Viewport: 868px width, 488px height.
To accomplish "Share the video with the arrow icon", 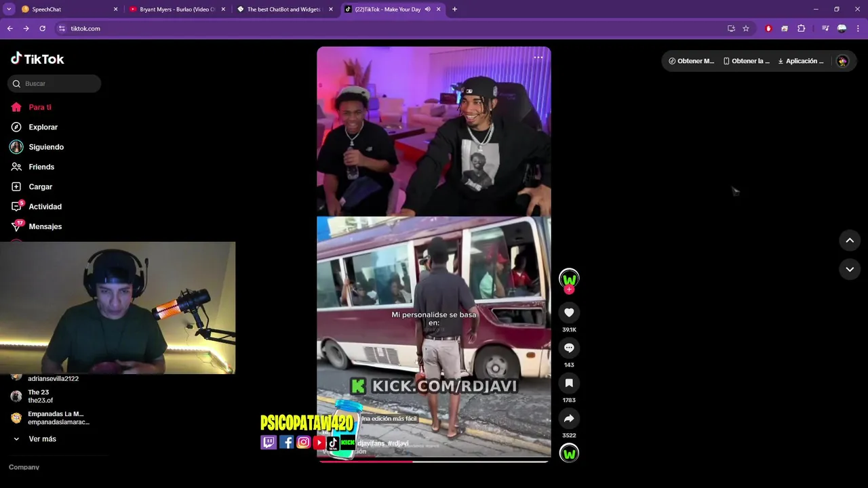I will click(569, 418).
